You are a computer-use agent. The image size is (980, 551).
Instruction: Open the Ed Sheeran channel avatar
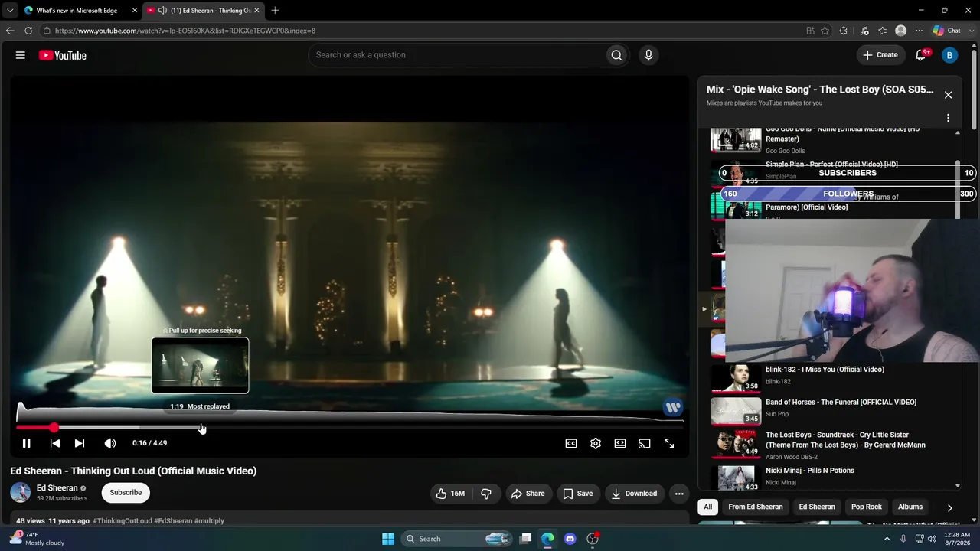[21, 493]
